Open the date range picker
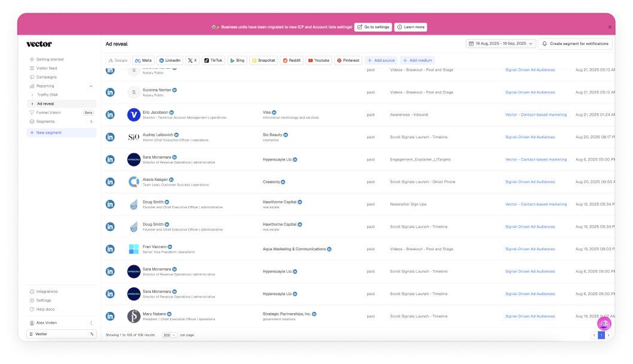Screen dimensions: 633x364 (501, 44)
